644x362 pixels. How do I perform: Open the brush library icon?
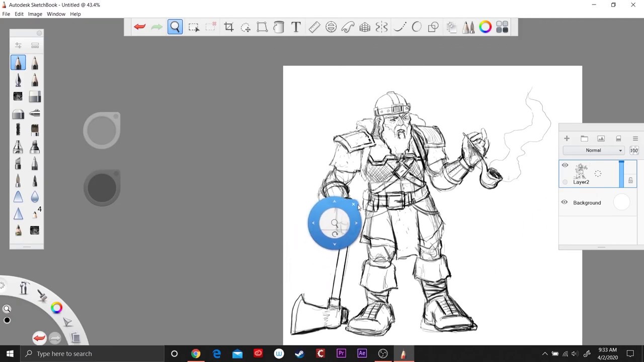point(35,45)
